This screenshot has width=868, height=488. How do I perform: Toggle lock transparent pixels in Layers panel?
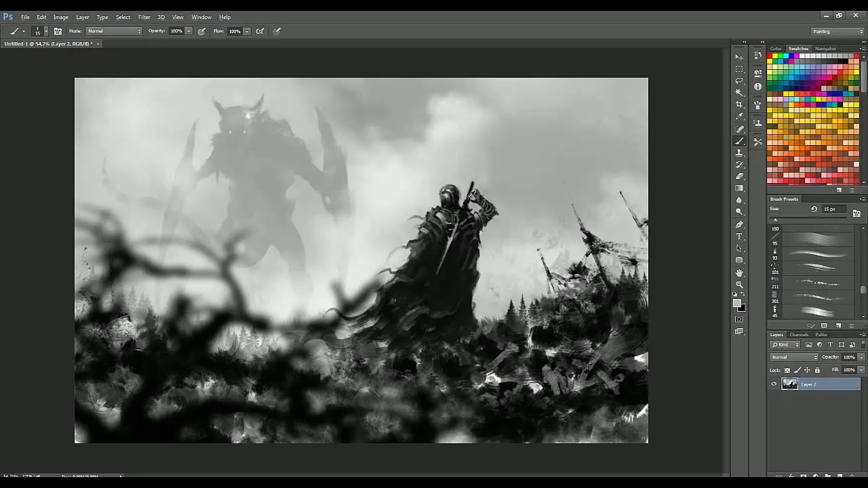click(787, 370)
